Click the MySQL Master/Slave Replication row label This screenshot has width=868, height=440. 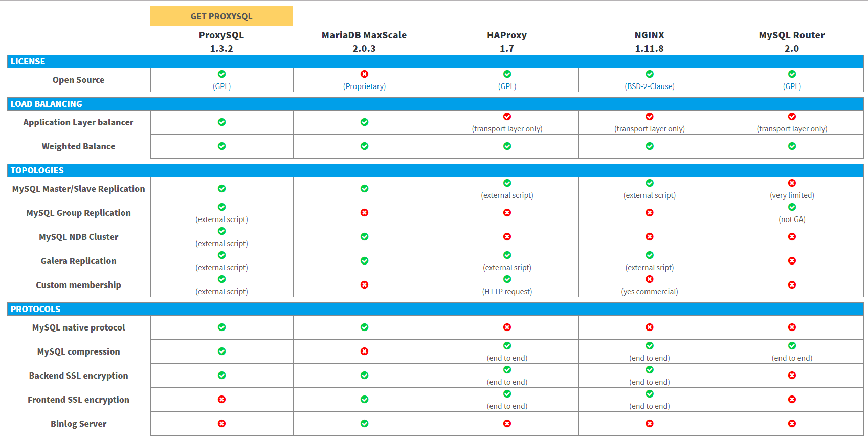tap(78, 189)
